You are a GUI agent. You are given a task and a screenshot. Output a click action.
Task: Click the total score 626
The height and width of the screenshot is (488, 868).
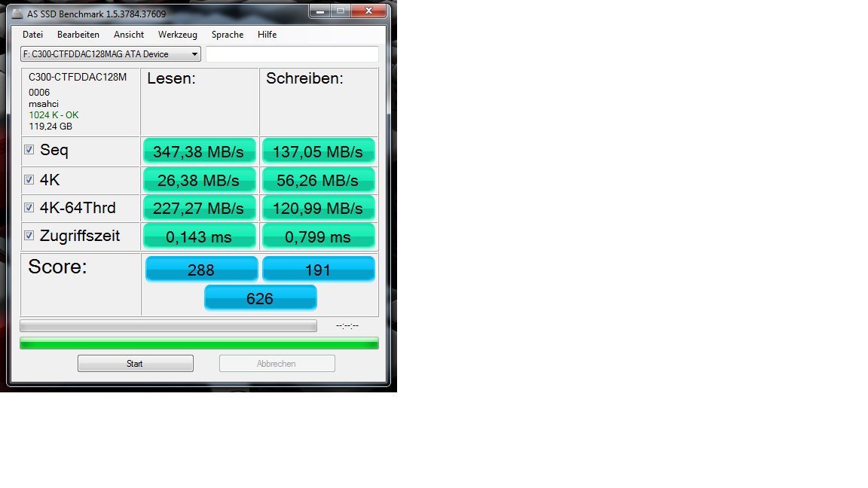(x=260, y=298)
